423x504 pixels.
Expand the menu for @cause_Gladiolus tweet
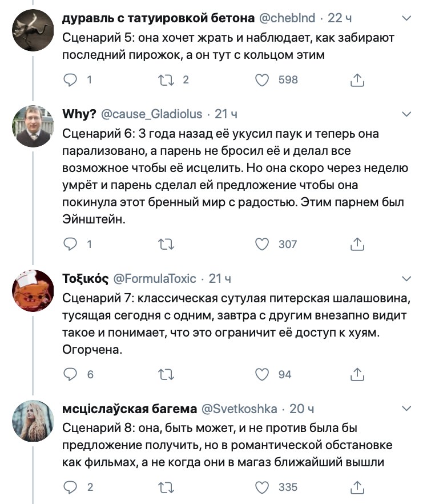pyautogui.click(x=406, y=114)
